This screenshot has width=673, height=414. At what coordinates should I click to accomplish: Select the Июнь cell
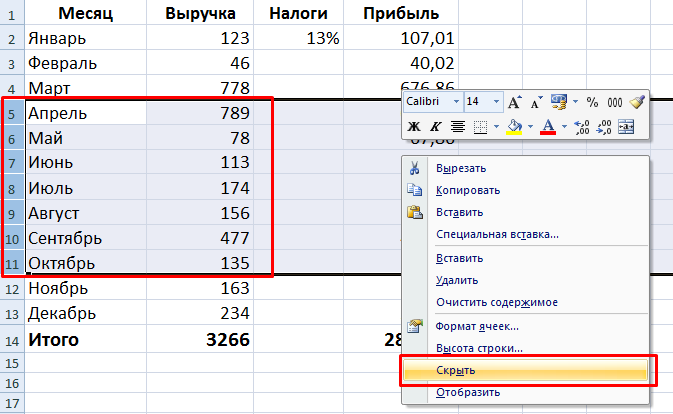[85, 163]
